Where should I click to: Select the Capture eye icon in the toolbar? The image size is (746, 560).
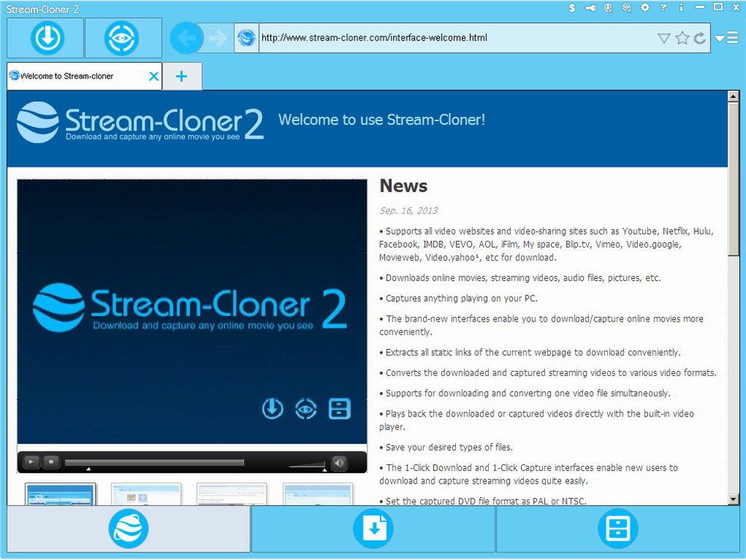123,37
